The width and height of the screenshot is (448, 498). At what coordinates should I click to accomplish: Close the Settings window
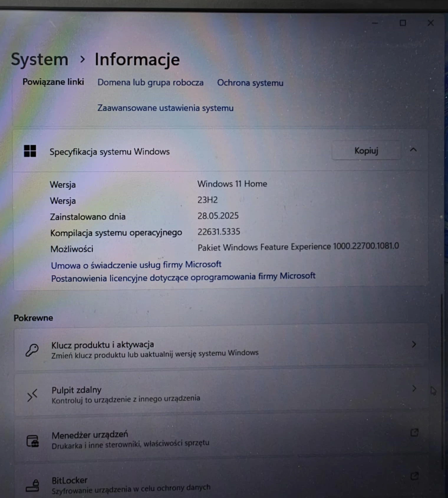[431, 23]
